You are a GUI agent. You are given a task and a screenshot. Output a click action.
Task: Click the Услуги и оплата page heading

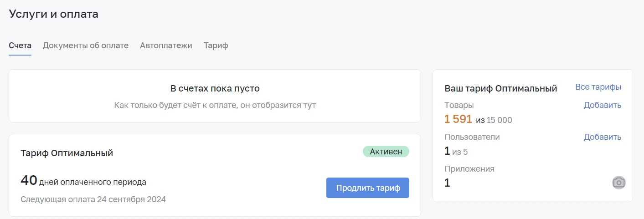click(54, 14)
